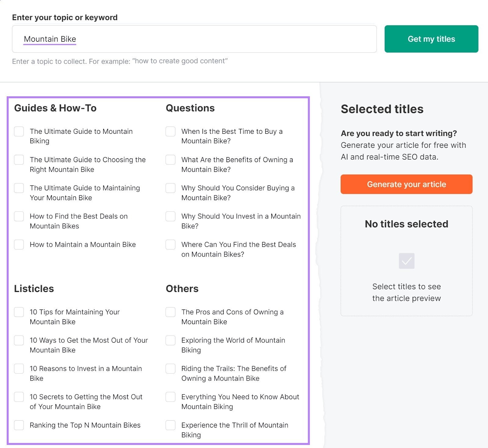The width and height of the screenshot is (488, 448).
Task: Click 'Select titles to see the article preview' text
Action: pyautogui.click(x=407, y=292)
